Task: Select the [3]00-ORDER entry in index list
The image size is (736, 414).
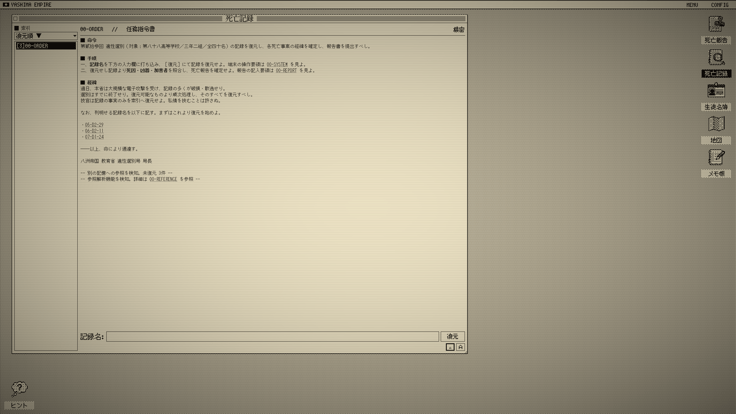Action: pos(46,46)
